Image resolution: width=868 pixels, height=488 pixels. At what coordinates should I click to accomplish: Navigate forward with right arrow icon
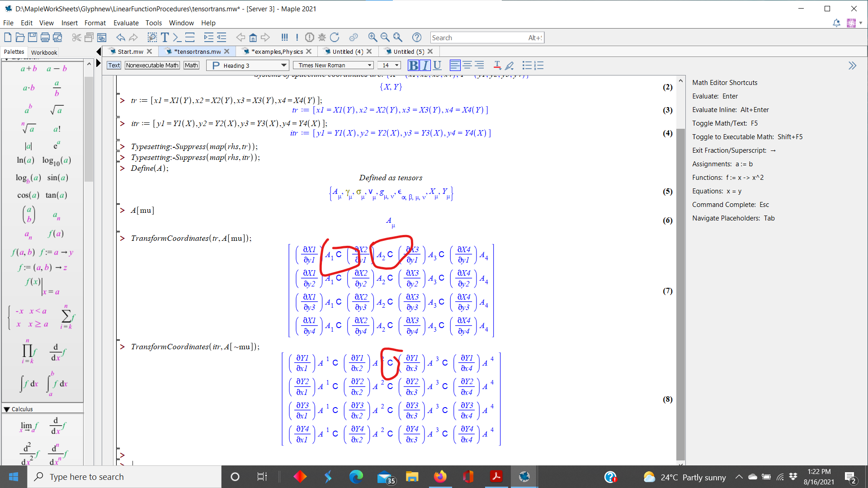point(265,38)
